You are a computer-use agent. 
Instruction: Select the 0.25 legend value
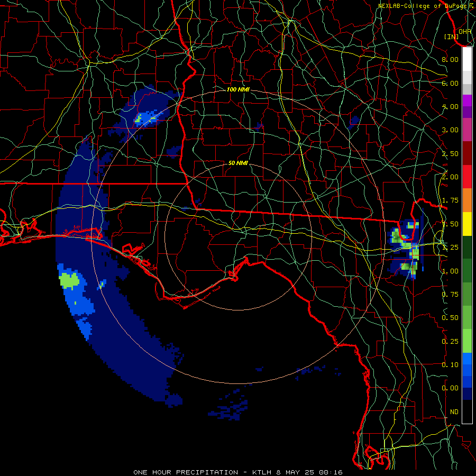click(450, 342)
